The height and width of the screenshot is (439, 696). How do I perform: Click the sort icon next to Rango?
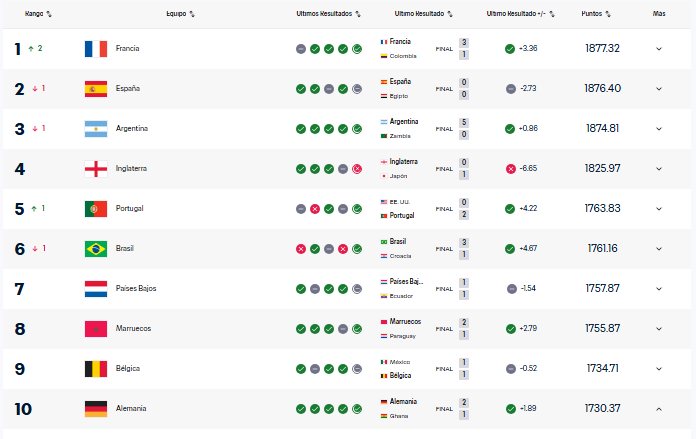click(x=49, y=15)
